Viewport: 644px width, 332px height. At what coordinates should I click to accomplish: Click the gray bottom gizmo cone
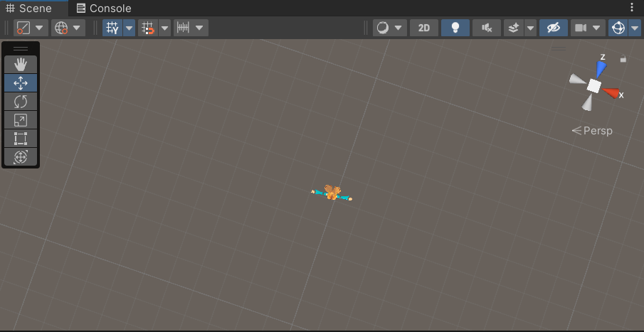(x=587, y=102)
